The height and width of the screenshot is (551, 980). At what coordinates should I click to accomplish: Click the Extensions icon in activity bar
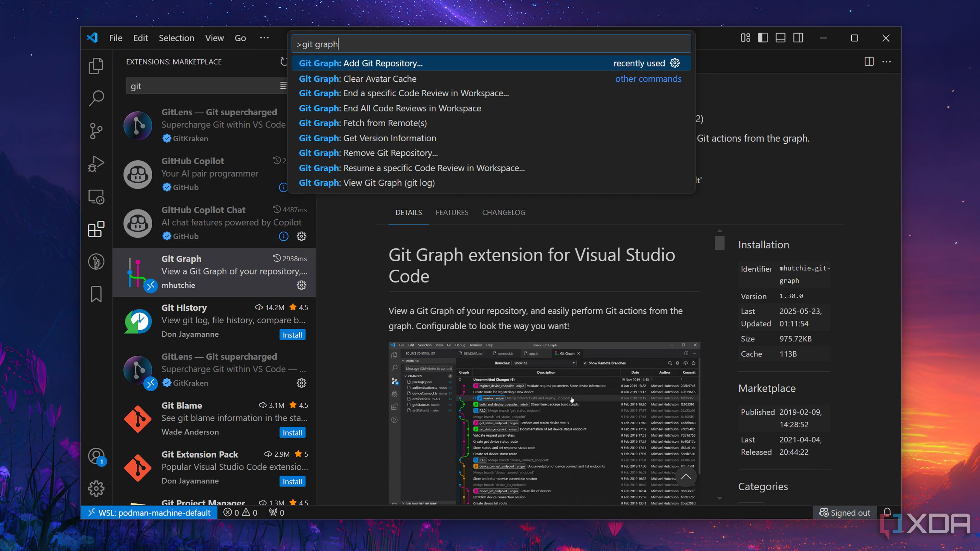tap(96, 229)
